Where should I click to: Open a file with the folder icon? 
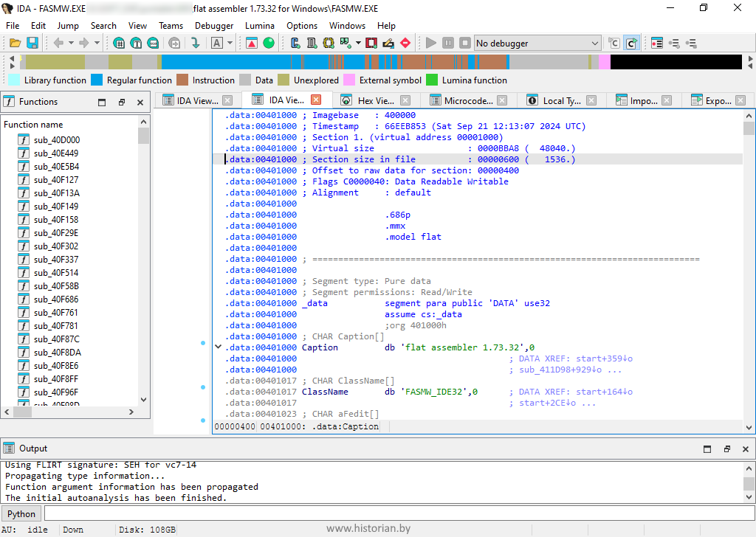(15, 44)
